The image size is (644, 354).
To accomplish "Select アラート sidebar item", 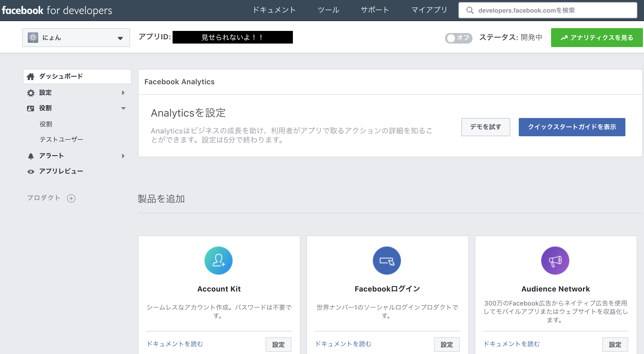I will (x=52, y=156).
